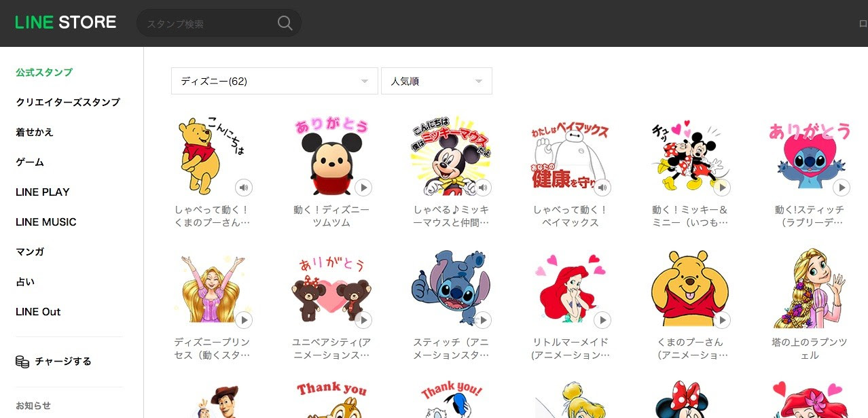Open the ディズニー(62) category dropdown
Viewport: 868px width, 418px height.
[x=274, y=80]
